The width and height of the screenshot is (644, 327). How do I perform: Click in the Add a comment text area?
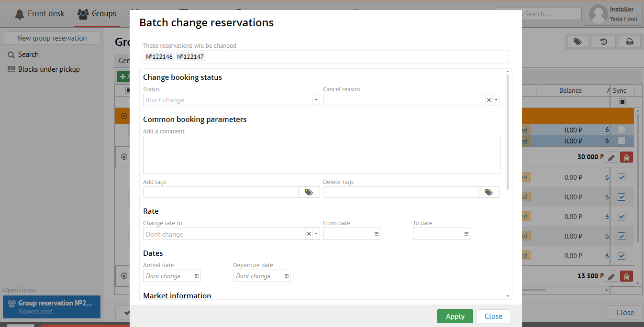coord(322,154)
